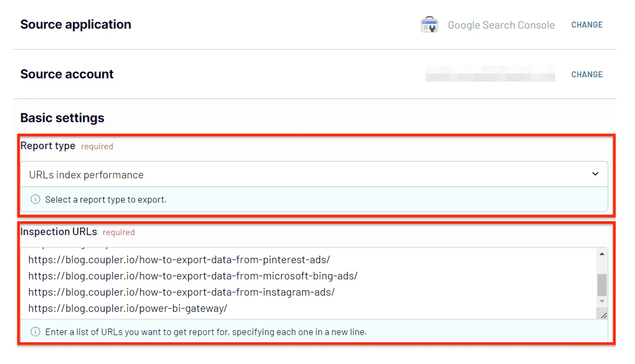
Task: Expand the Report type dropdown chevron
Action: (x=595, y=174)
